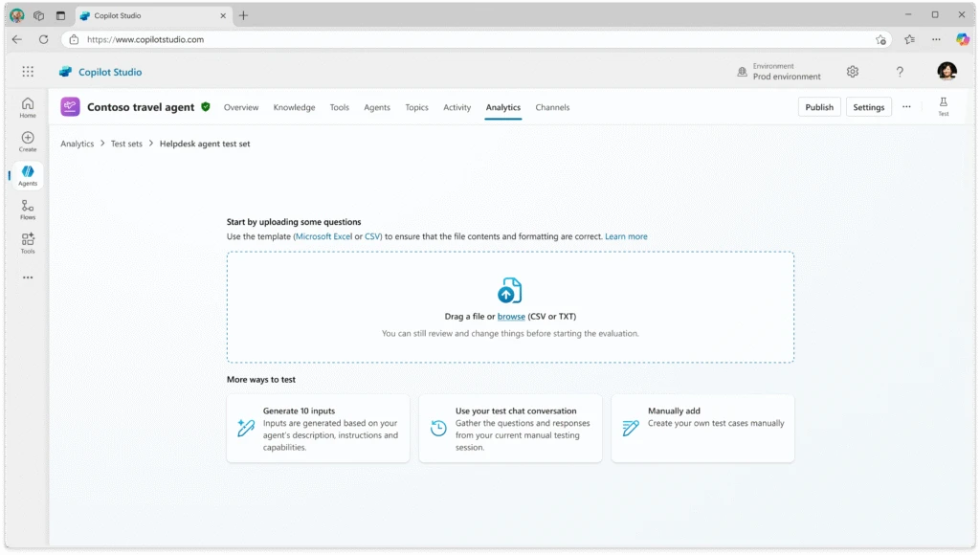980x555 pixels.
Task: Click the Help question mark icon
Action: click(899, 71)
